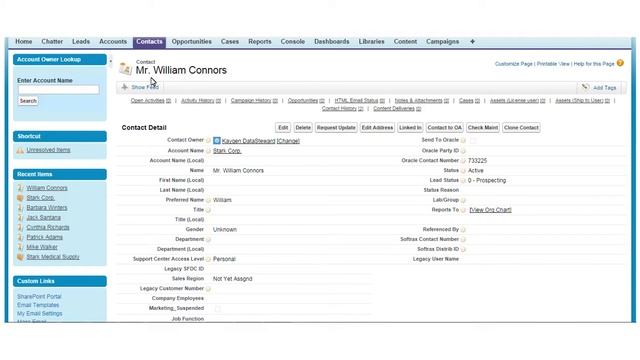The width and height of the screenshot is (640, 360).
Task: Click the Edit Address button
Action: pyautogui.click(x=377, y=128)
